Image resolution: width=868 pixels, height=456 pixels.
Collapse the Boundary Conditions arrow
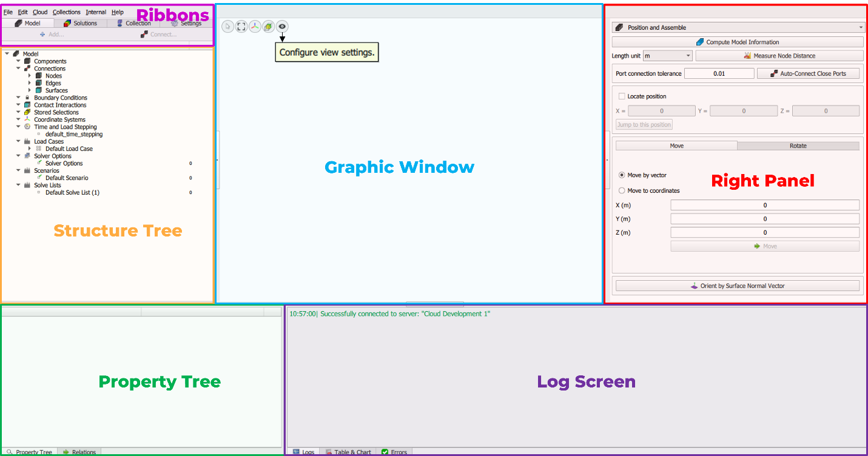(x=18, y=98)
